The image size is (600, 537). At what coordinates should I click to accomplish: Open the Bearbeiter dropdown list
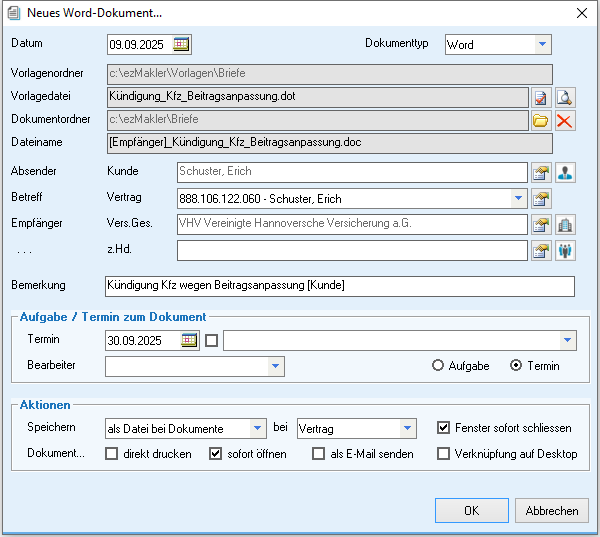[x=276, y=367]
